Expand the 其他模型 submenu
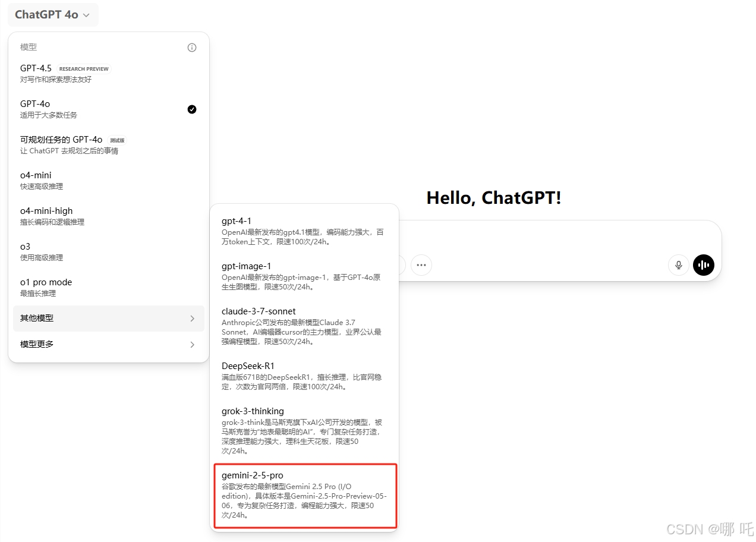756x542 pixels. (x=109, y=319)
